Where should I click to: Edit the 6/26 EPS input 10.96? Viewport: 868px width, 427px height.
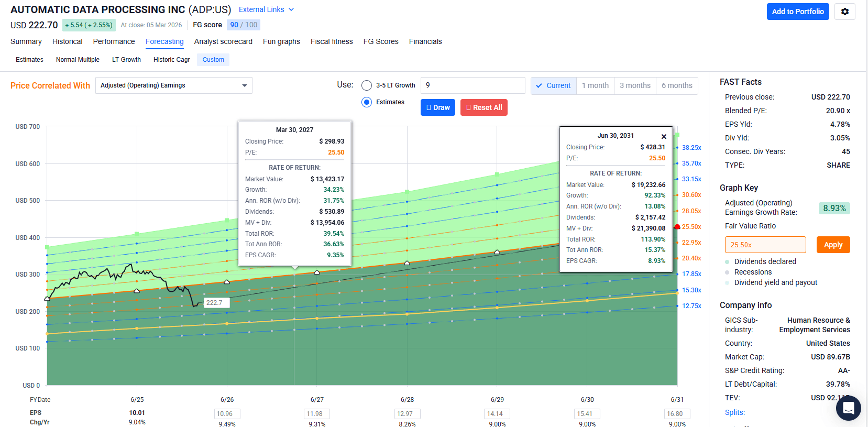point(227,414)
